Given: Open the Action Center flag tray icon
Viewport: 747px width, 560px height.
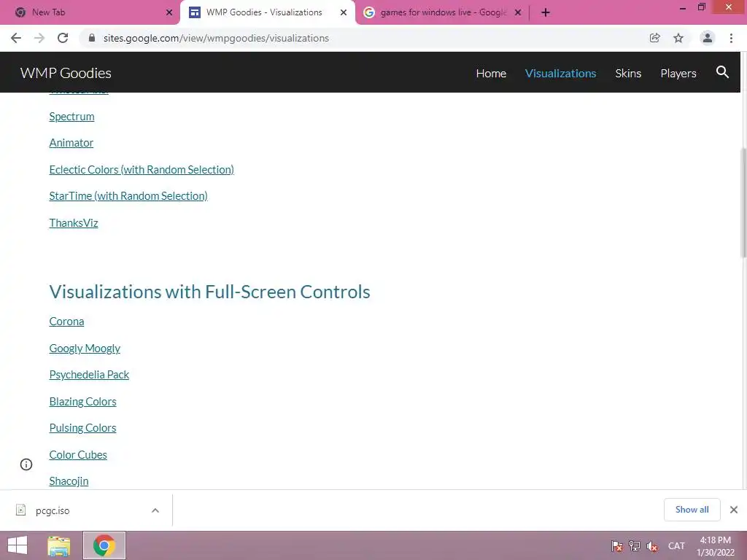Looking at the screenshot, I should coord(617,546).
